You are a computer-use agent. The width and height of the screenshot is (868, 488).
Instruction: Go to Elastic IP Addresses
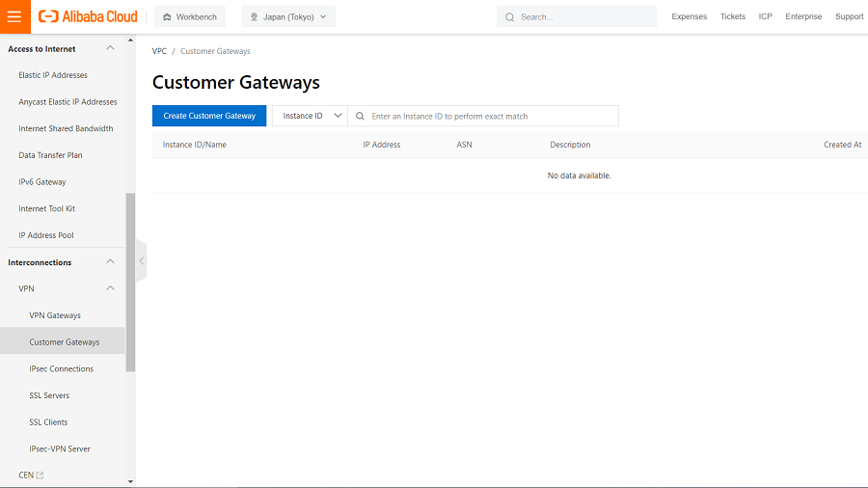(x=53, y=75)
